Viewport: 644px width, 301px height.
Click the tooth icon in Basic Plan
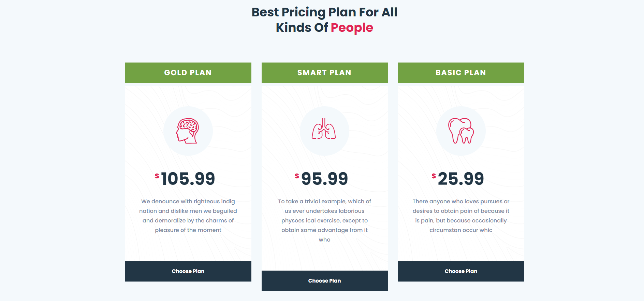point(461,131)
